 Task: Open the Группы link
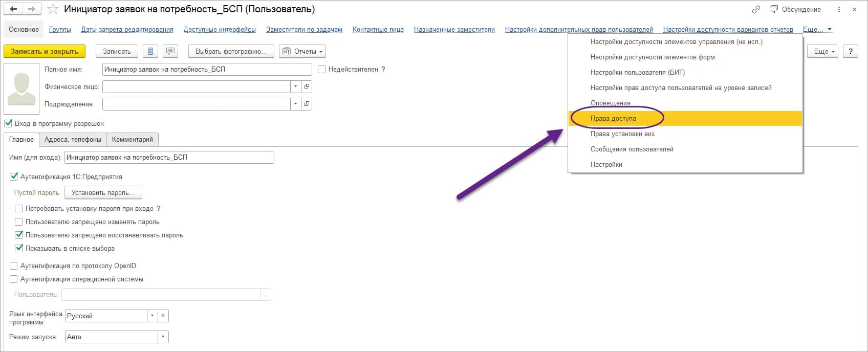pos(60,29)
